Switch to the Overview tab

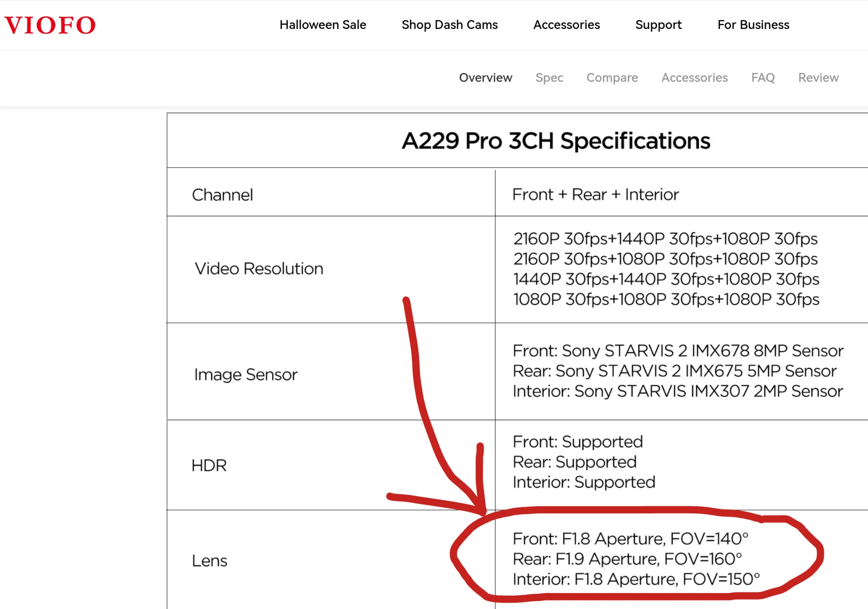(486, 78)
